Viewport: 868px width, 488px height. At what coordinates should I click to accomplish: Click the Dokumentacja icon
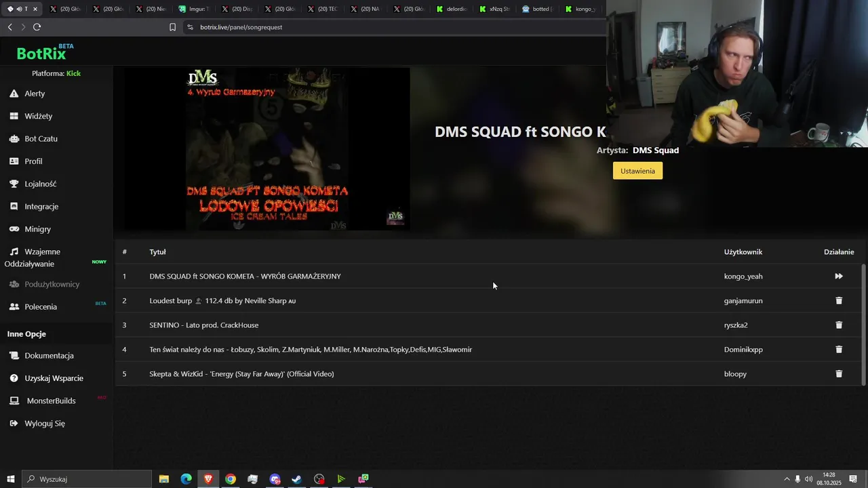[14, 356]
